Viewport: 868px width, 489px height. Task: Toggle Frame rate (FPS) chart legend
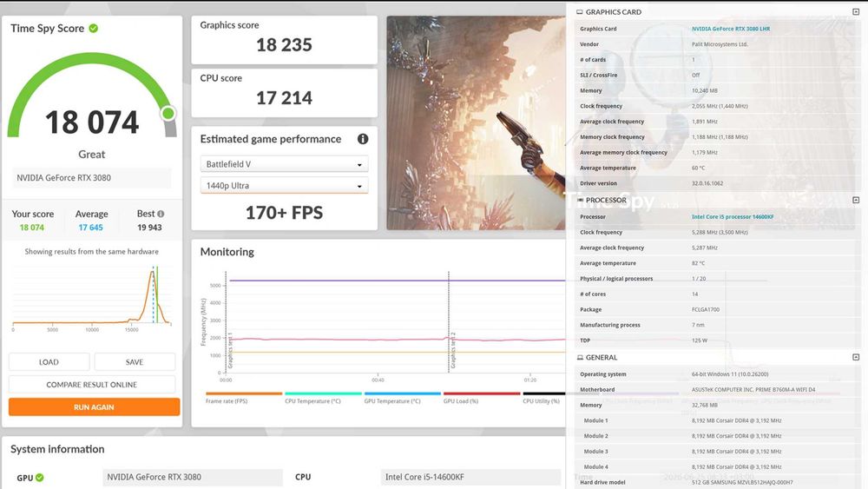click(244, 398)
